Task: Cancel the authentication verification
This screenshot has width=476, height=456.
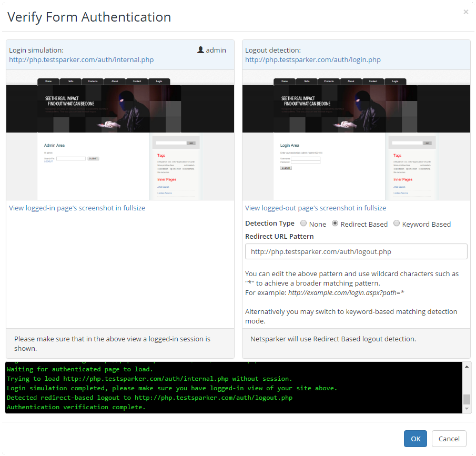Action: point(449,439)
